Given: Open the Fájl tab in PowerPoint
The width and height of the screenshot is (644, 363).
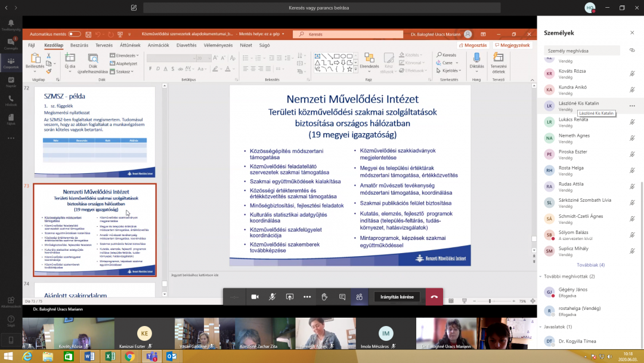Looking at the screenshot, I should point(32,45).
